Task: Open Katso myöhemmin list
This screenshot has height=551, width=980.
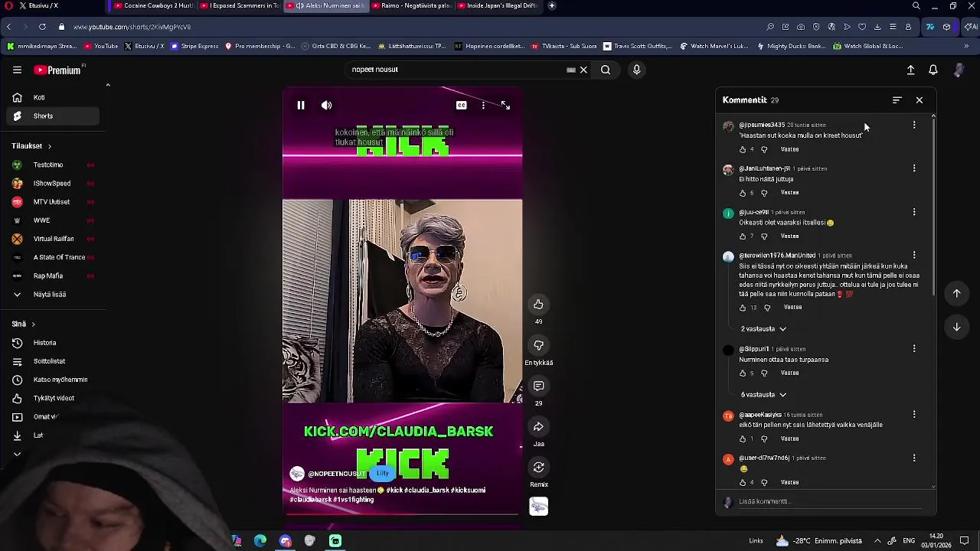Action: (54, 380)
